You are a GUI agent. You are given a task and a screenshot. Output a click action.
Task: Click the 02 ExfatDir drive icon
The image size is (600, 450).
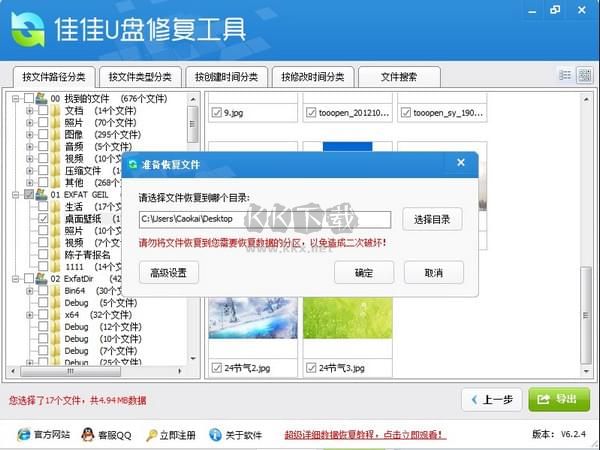[41, 279]
